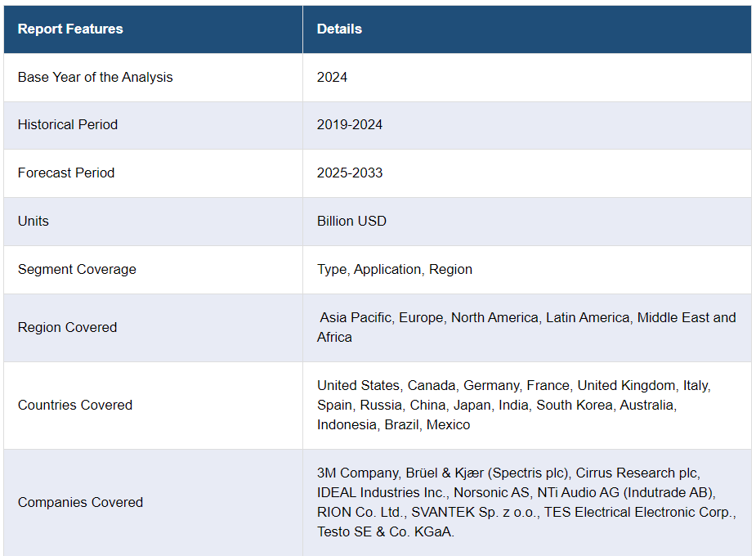Click the Billion USD value
The image size is (756, 556).
pyautogui.click(x=351, y=221)
